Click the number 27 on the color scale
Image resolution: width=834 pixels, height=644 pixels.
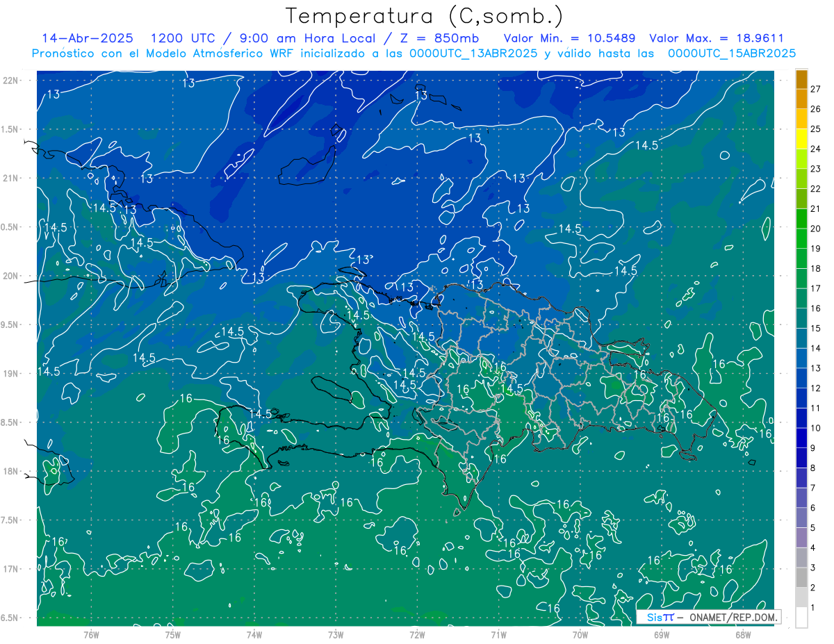tap(815, 89)
